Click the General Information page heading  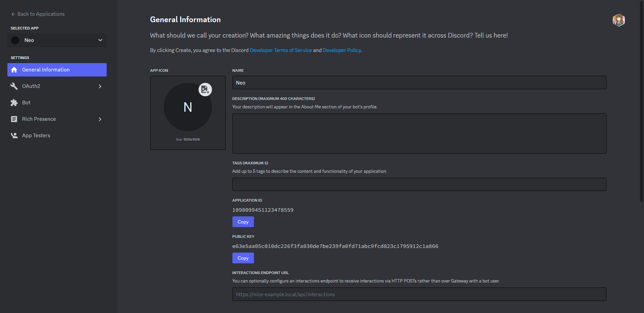pos(185,19)
